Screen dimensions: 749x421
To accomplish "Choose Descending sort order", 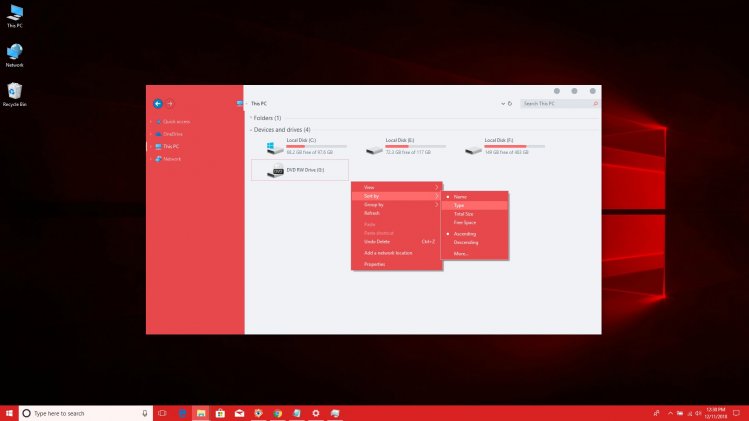I will (466, 242).
